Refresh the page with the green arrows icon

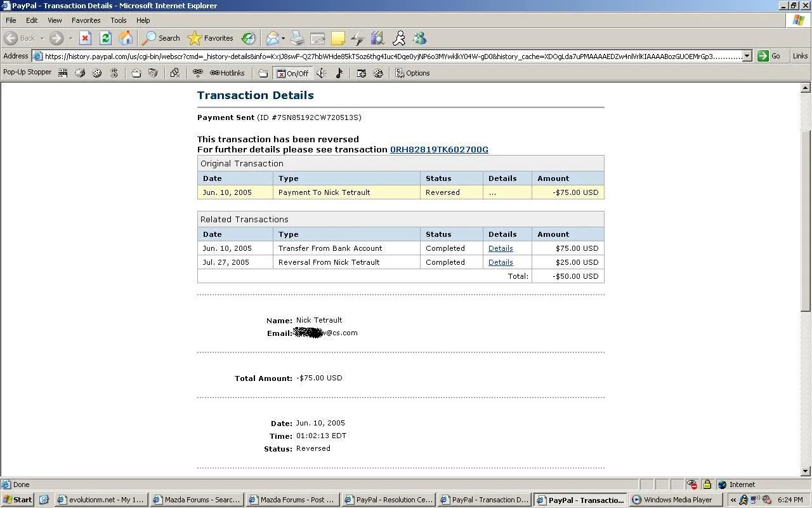[105, 38]
